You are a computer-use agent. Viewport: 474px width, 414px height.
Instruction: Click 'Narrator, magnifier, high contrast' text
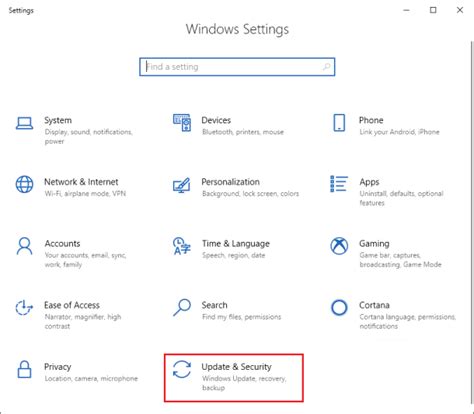click(x=83, y=322)
